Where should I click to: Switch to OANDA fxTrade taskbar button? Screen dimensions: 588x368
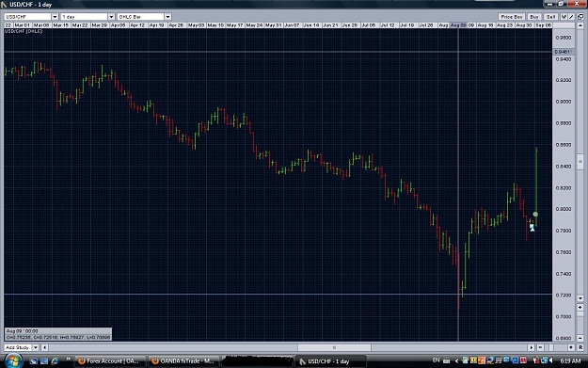pyautogui.click(x=183, y=361)
